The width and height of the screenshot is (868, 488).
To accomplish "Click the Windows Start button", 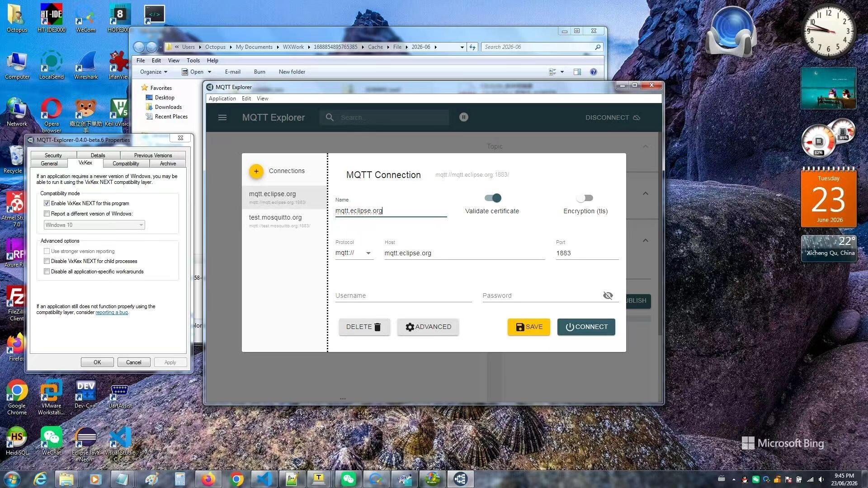I will point(12,479).
